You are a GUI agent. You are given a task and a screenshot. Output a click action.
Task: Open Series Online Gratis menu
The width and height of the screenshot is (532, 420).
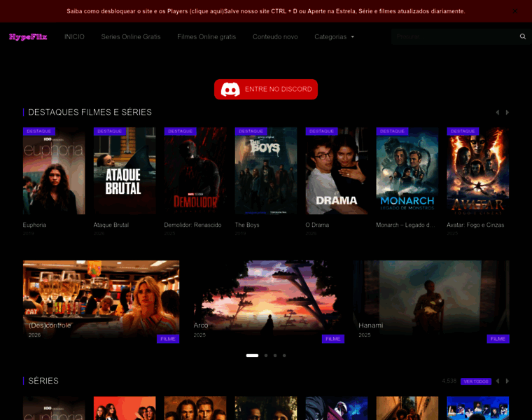(x=131, y=36)
